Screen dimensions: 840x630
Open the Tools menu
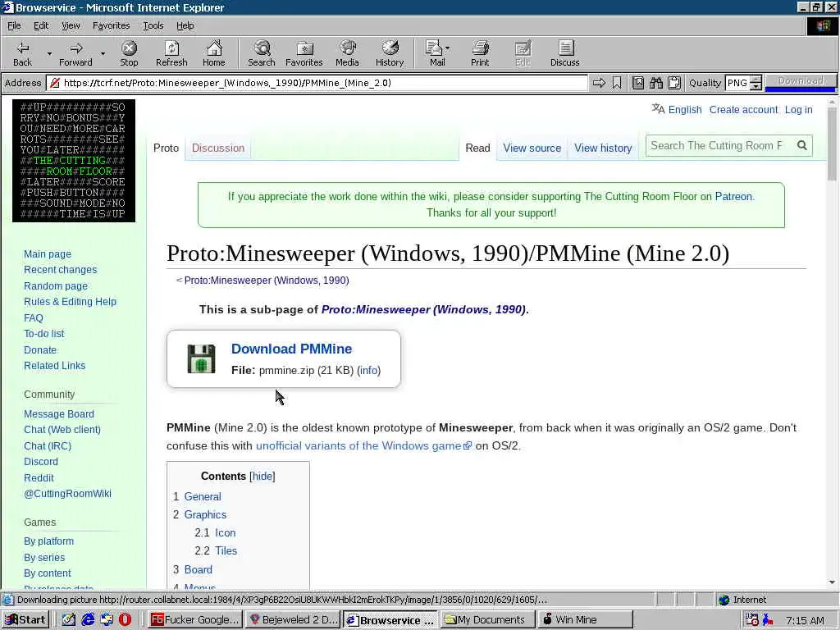point(153,25)
